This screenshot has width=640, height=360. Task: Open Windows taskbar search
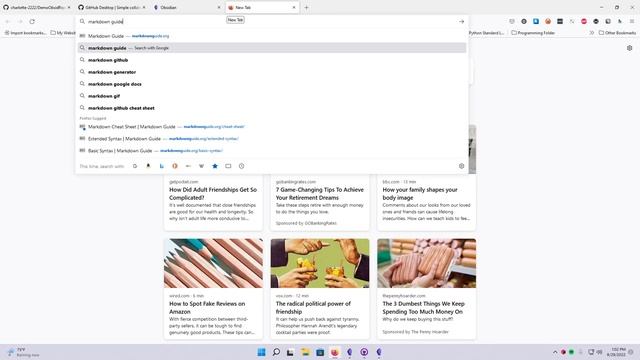276,352
